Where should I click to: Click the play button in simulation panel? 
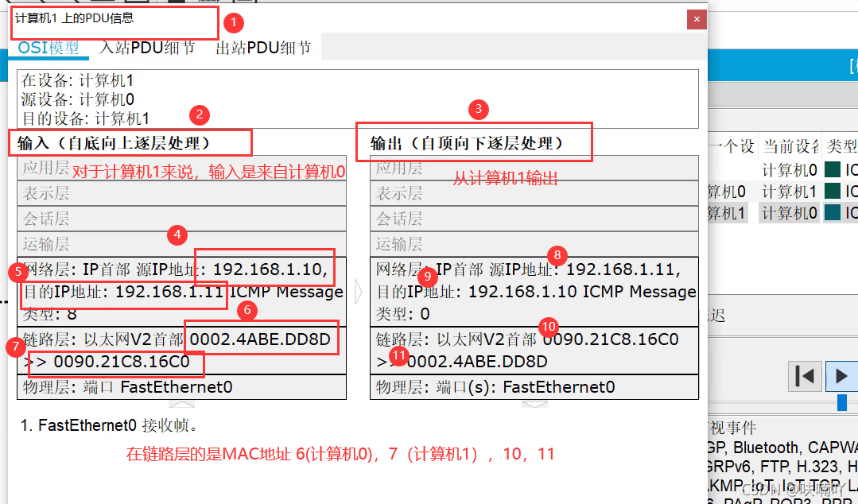coord(841,376)
